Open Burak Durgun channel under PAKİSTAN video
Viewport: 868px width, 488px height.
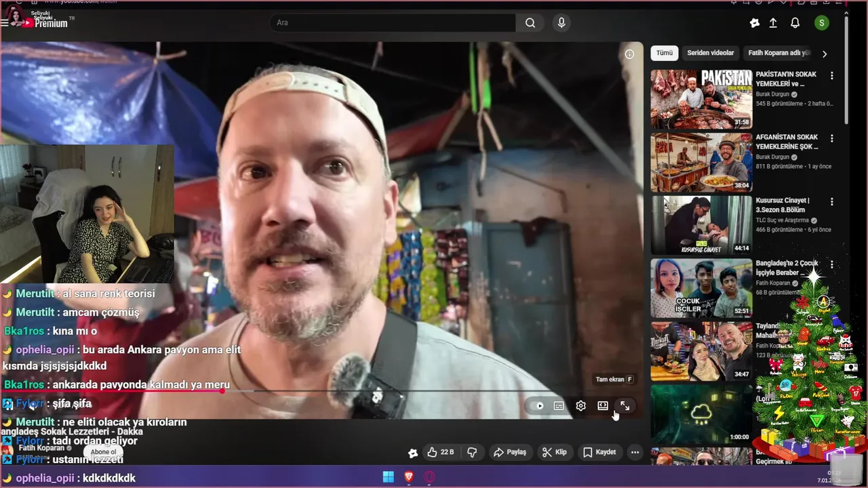click(773, 94)
